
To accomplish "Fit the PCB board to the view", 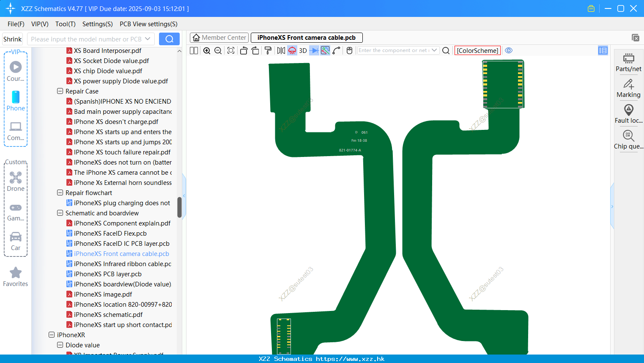I will (x=231, y=50).
